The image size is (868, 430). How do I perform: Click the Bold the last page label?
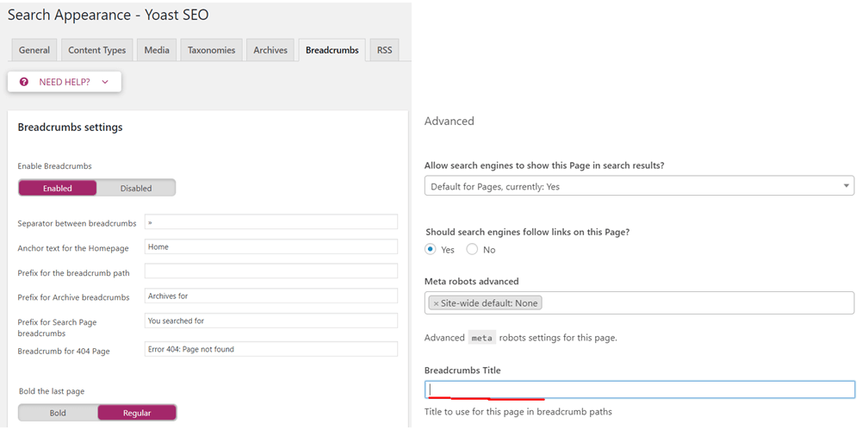pos(52,391)
